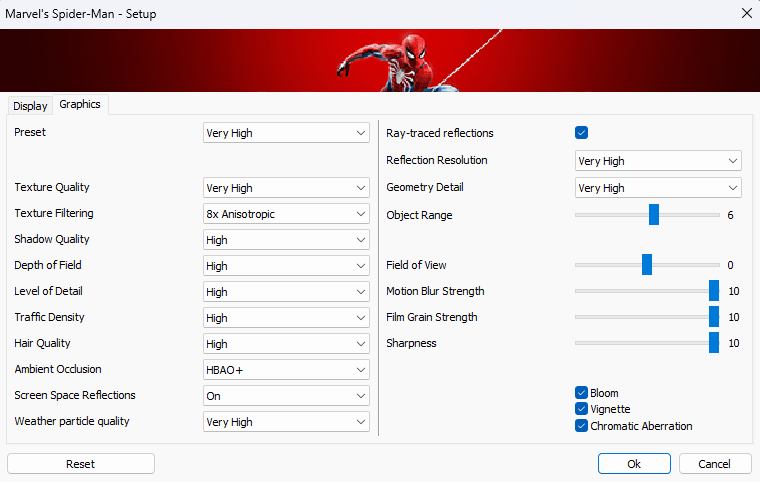Screen dimensions: 760x482
Task: Select the Graphics tab
Action: (x=80, y=104)
